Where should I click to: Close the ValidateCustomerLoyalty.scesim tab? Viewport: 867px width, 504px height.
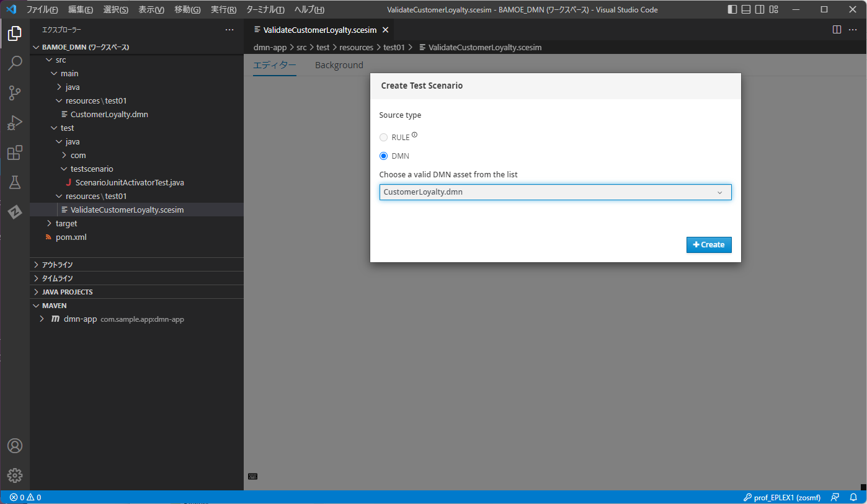[385, 30]
